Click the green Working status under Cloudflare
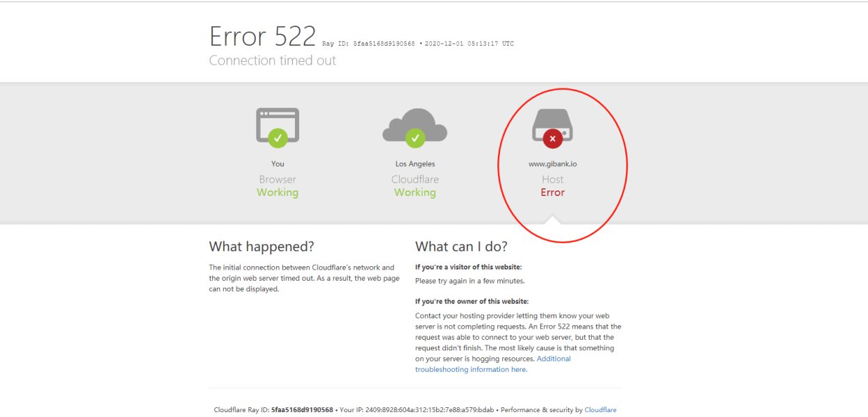 pos(415,193)
